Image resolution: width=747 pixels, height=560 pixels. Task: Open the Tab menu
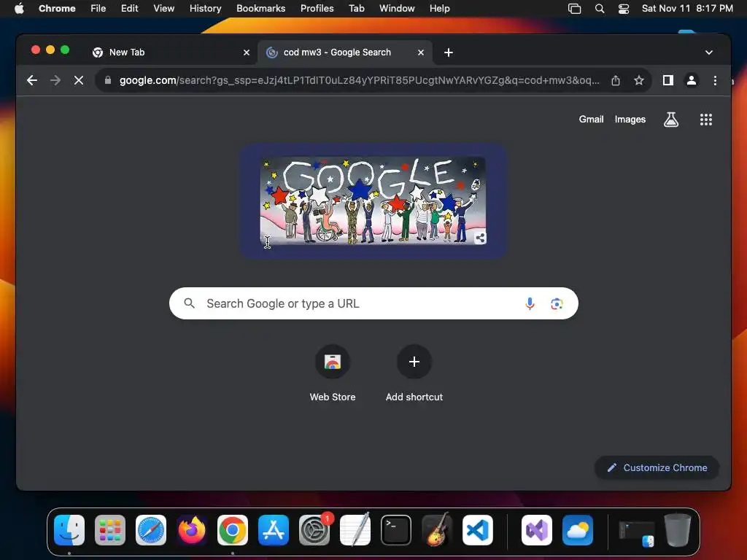[x=356, y=8]
